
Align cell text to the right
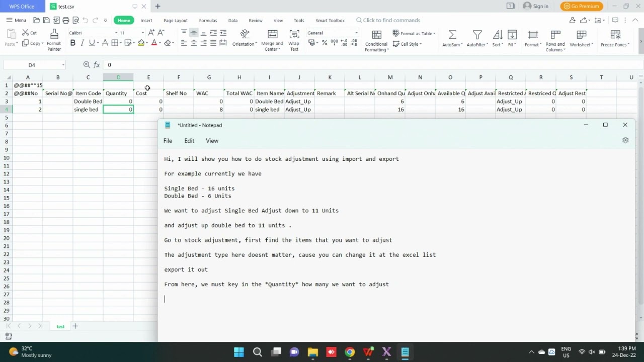coord(203,43)
